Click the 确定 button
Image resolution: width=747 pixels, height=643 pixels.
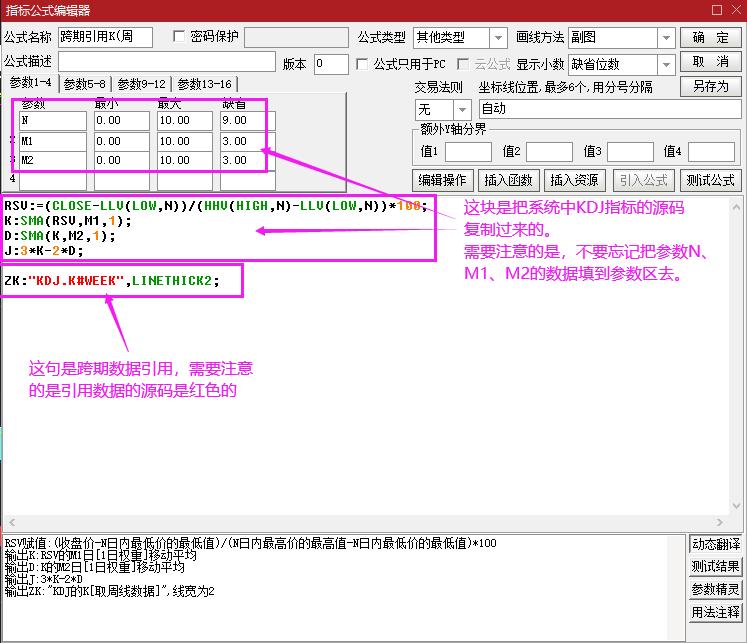point(710,38)
